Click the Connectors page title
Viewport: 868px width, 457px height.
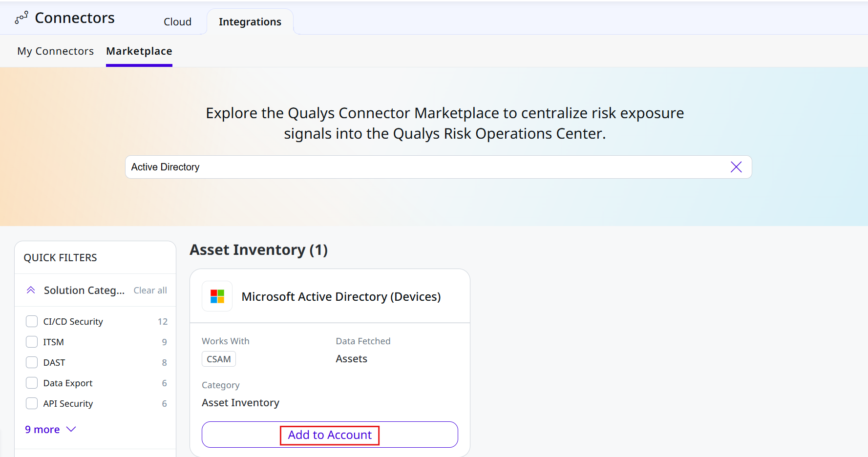click(75, 18)
